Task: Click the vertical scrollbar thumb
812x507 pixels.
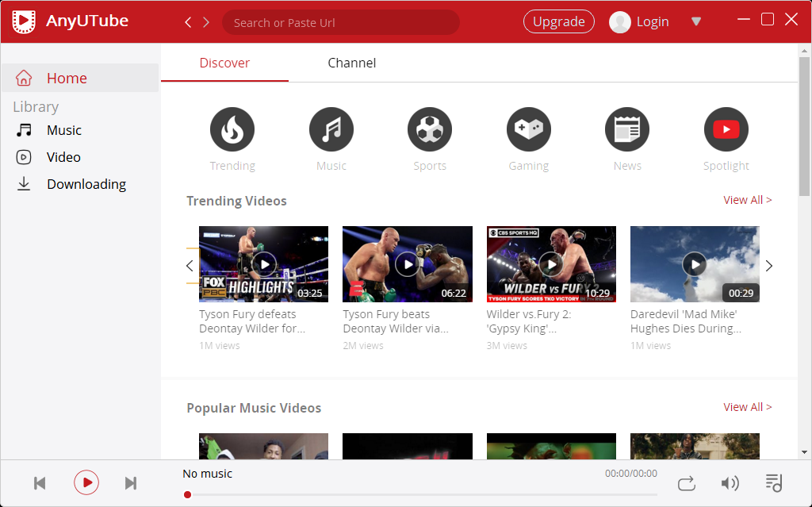Action: (x=804, y=126)
